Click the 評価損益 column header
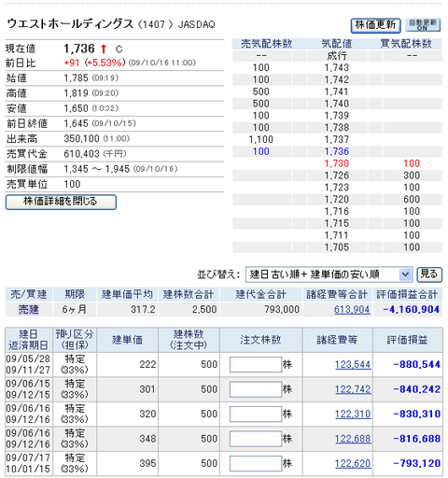Screen dimensions: 448x478 [x=408, y=340]
